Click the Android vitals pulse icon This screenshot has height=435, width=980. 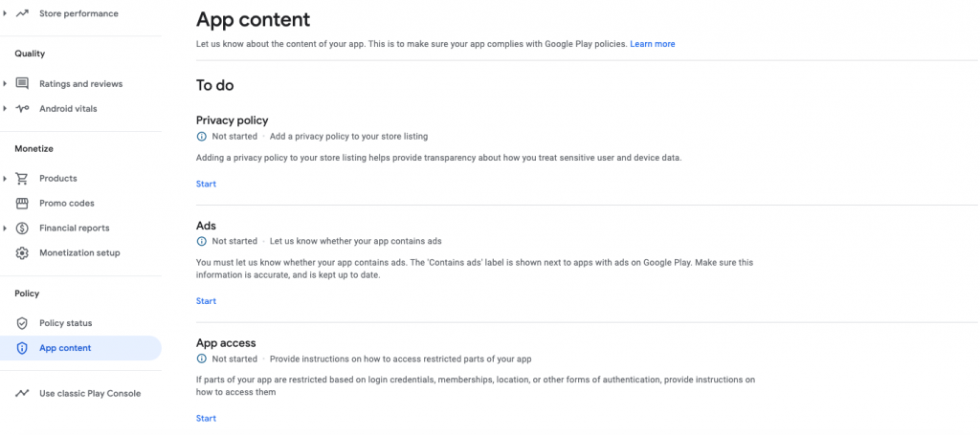coord(22,109)
